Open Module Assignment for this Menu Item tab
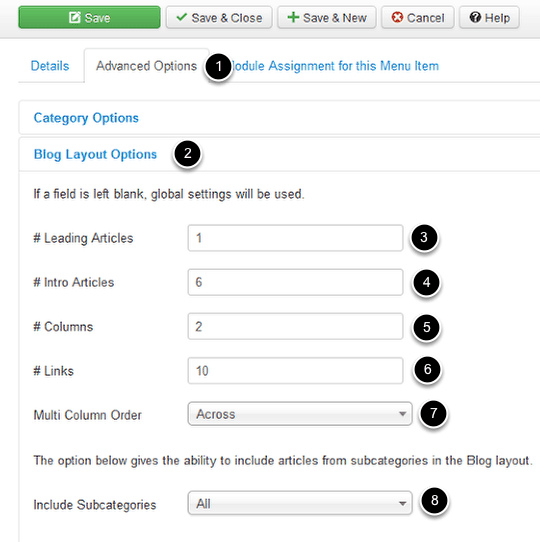The image size is (540, 542). tap(334, 66)
